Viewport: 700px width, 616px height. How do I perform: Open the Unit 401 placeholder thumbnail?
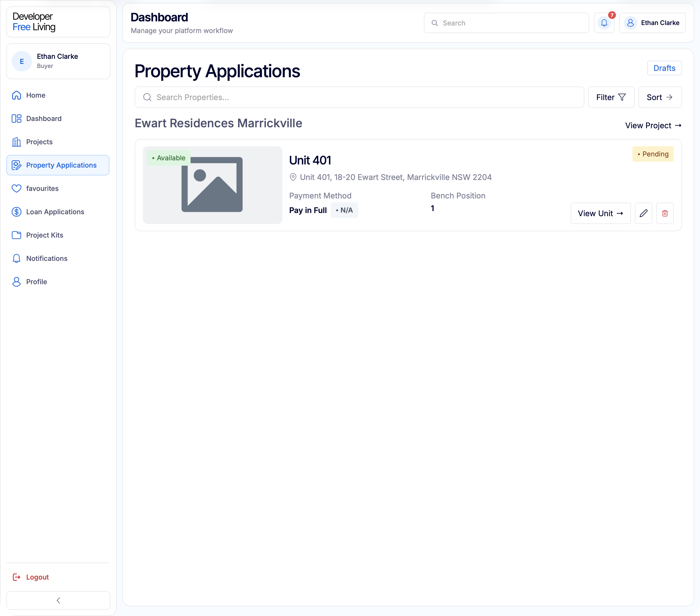(213, 185)
